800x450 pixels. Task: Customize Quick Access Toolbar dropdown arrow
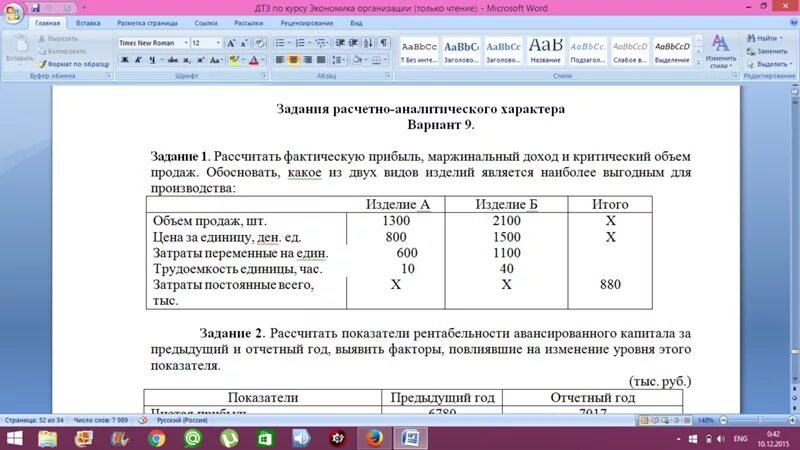pos(84,8)
